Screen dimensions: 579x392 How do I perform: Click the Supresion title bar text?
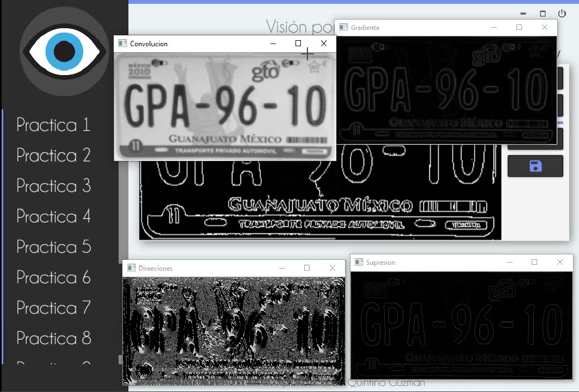(380, 263)
